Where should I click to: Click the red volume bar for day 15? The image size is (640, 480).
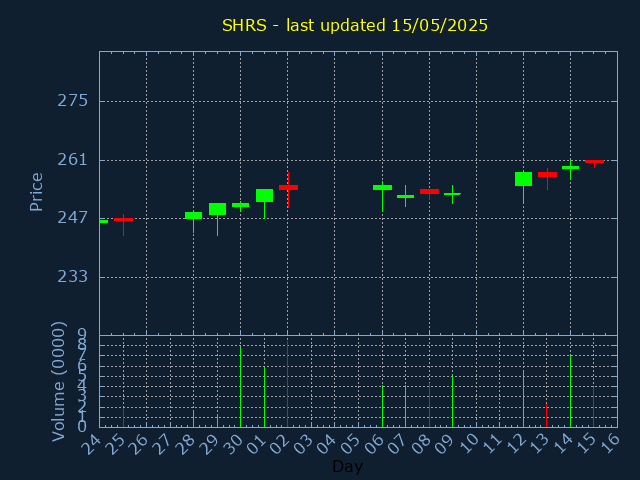[x=593, y=407]
